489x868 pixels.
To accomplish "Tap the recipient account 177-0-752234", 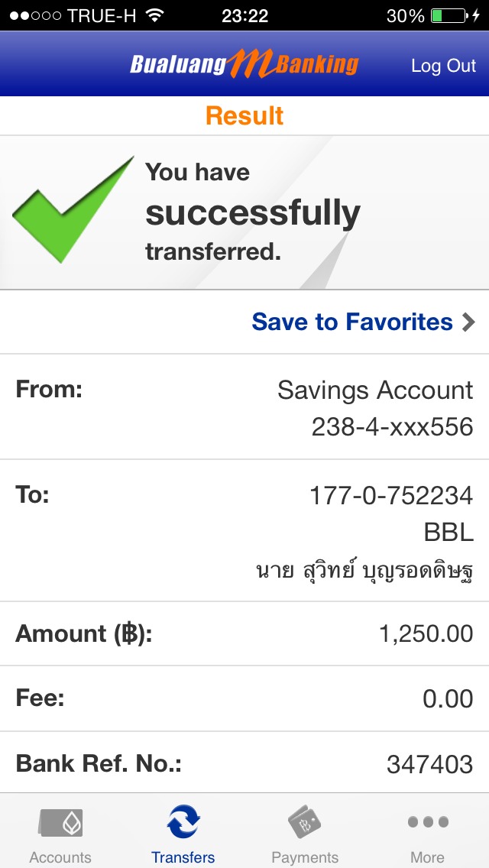I will 390,496.
